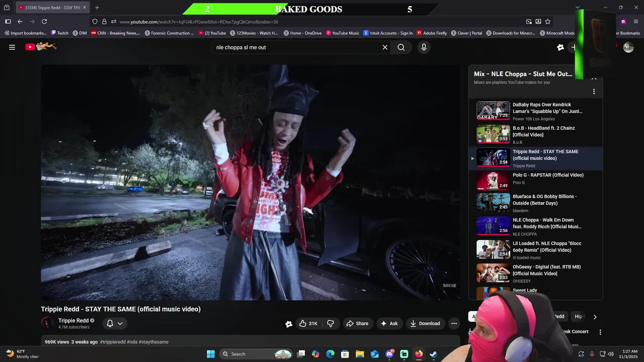644x362 pixels.
Task: Open Outlook from the taskbar
Action: pyautogui.click(x=374, y=354)
